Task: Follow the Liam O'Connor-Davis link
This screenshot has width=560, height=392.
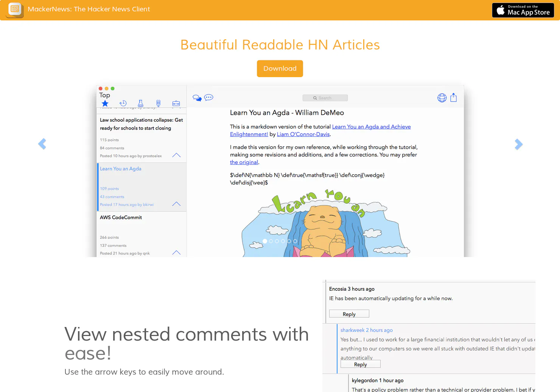Action: 303,134
